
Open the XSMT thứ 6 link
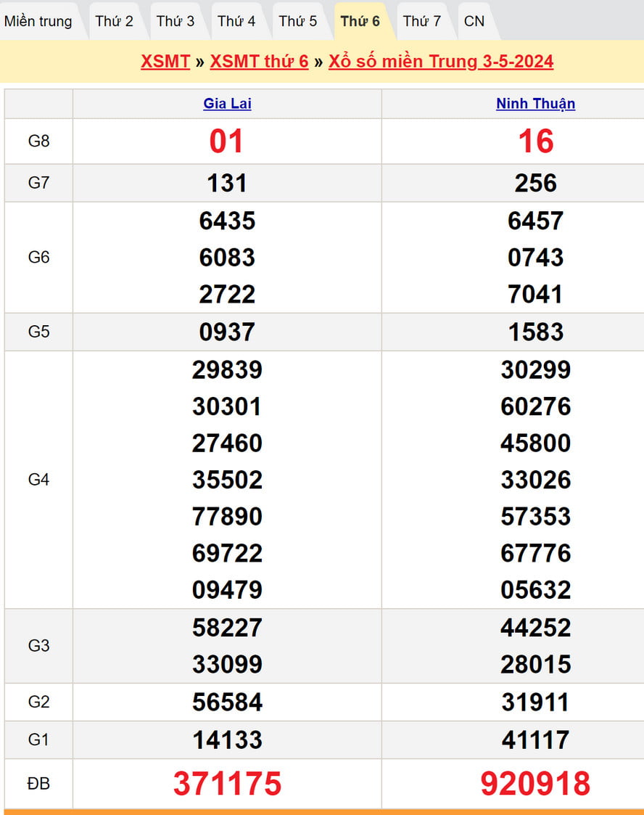259,61
